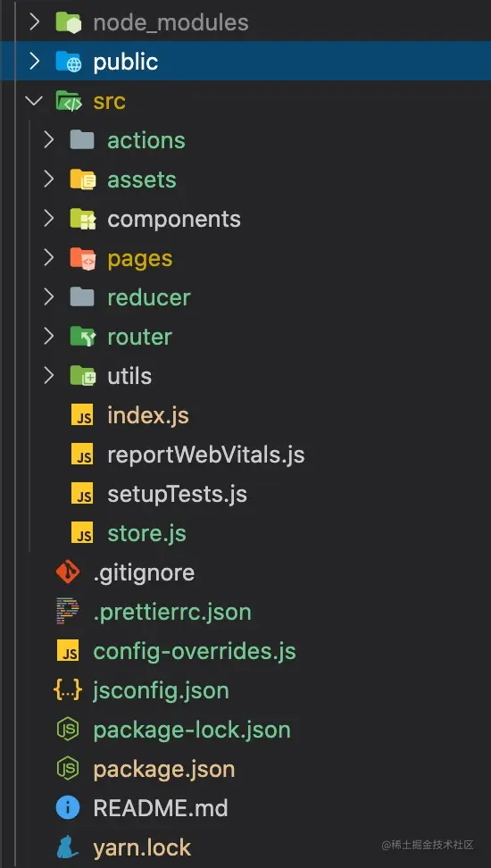This screenshot has width=491, height=868.
Task: Click the curly braces icon for jsconfig.json
Action: click(x=68, y=690)
